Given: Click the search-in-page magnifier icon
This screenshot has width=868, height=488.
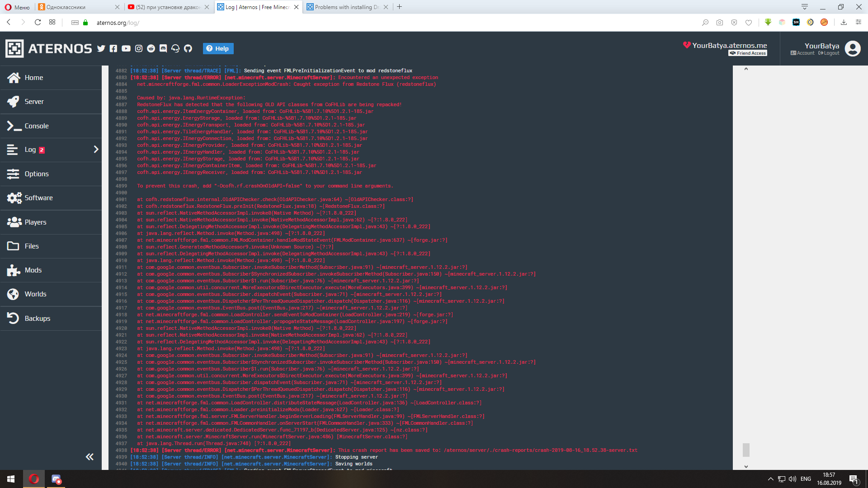Looking at the screenshot, I should (x=705, y=22).
